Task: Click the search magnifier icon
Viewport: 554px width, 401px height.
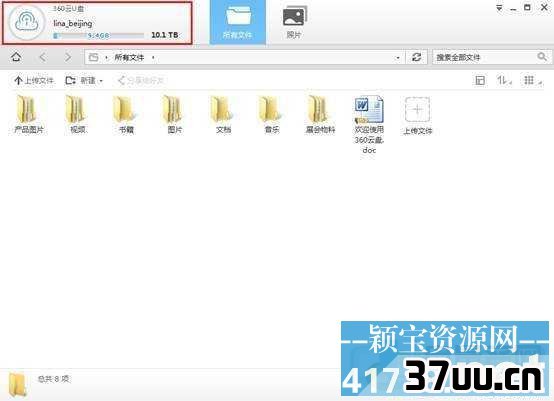Action: [542, 57]
